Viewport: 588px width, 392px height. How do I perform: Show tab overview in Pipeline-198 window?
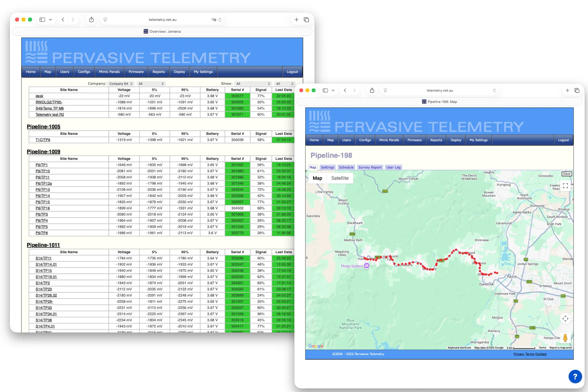pyautogui.click(x=577, y=90)
